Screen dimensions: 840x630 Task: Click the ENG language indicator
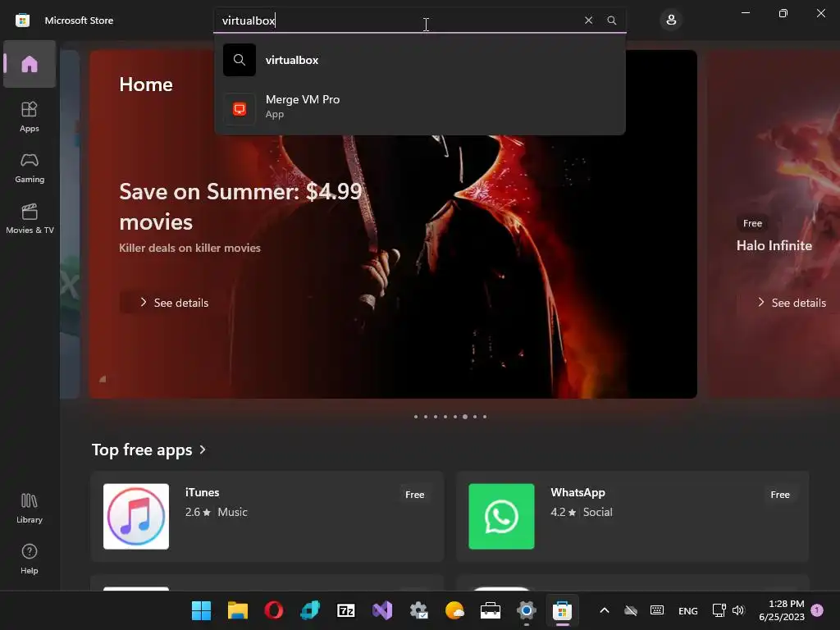click(x=688, y=610)
